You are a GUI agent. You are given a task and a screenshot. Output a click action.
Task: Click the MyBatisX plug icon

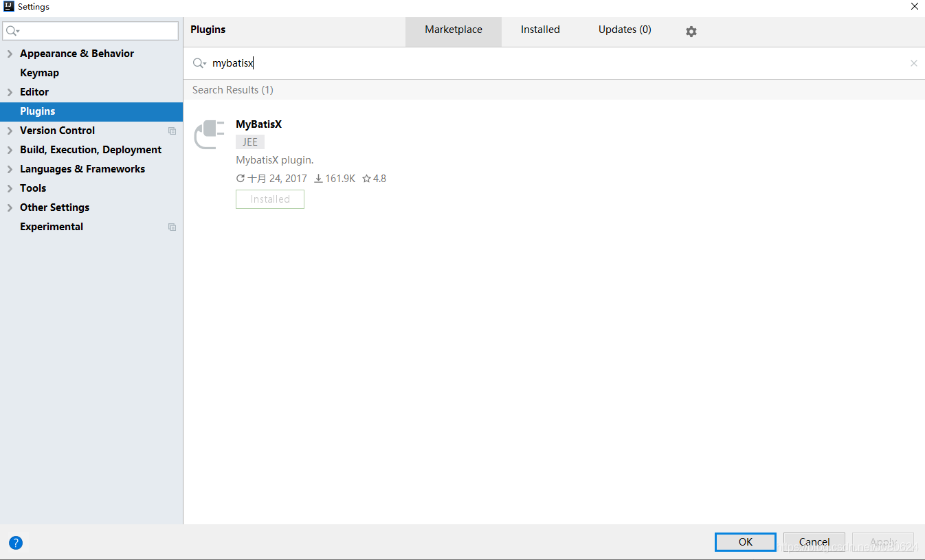(x=209, y=134)
